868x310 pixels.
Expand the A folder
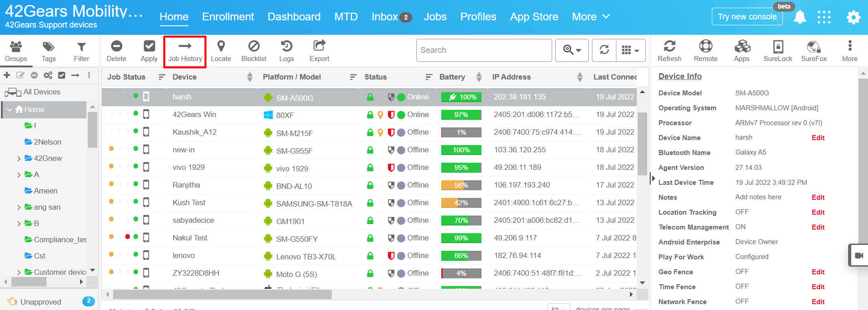click(x=19, y=175)
